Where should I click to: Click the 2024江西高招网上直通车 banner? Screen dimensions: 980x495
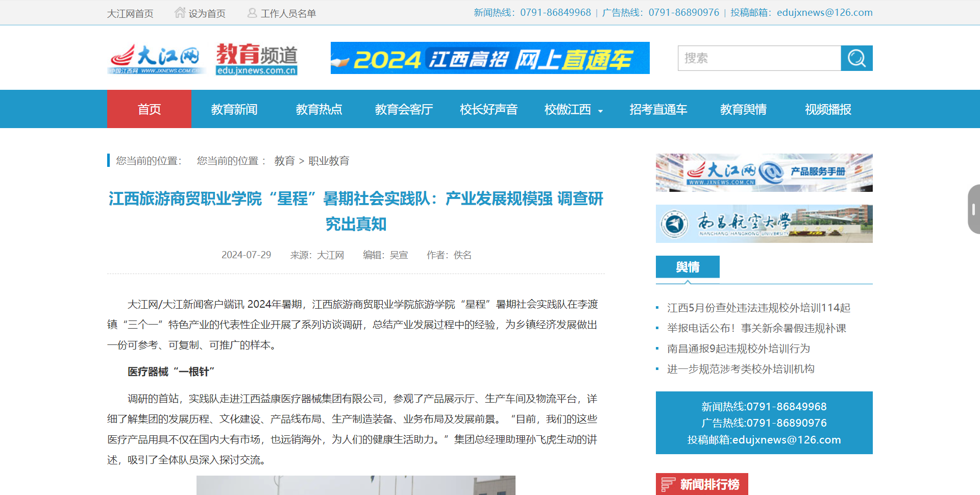point(490,58)
